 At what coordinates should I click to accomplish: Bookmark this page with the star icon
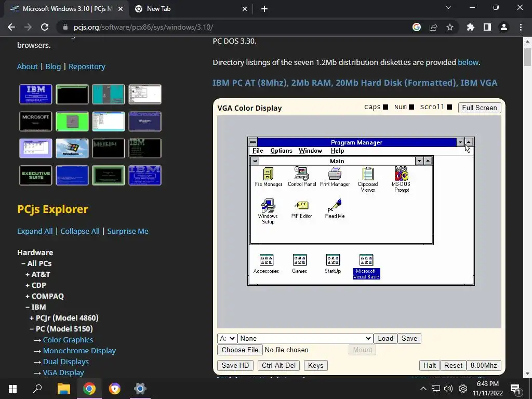click(x=449, y=27)
